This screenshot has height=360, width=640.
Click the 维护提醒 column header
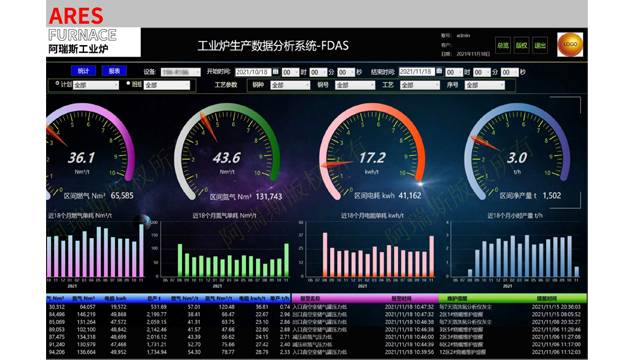(x=457, y=299)
